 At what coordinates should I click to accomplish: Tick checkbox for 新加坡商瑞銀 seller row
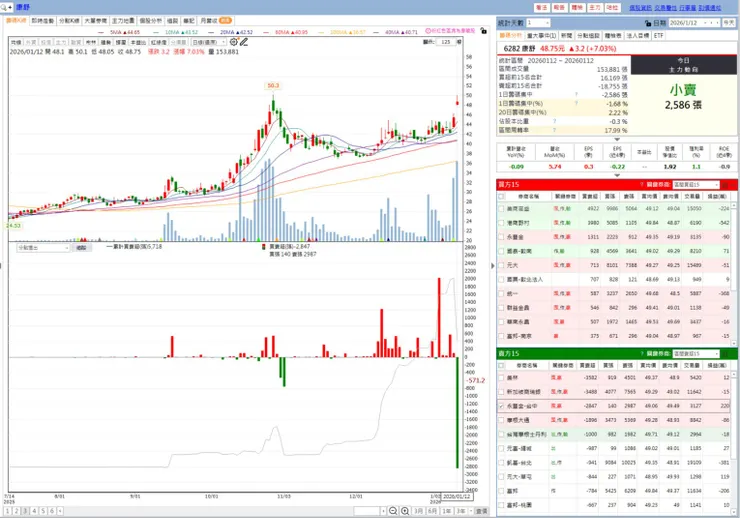tap(501, 392)
